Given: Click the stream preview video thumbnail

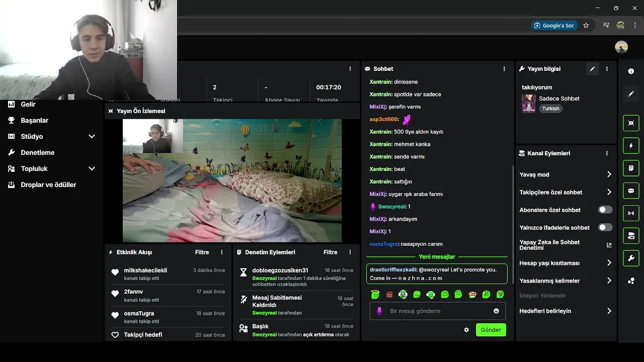Looking at the screenshot, I should click(x=232, y=180).
